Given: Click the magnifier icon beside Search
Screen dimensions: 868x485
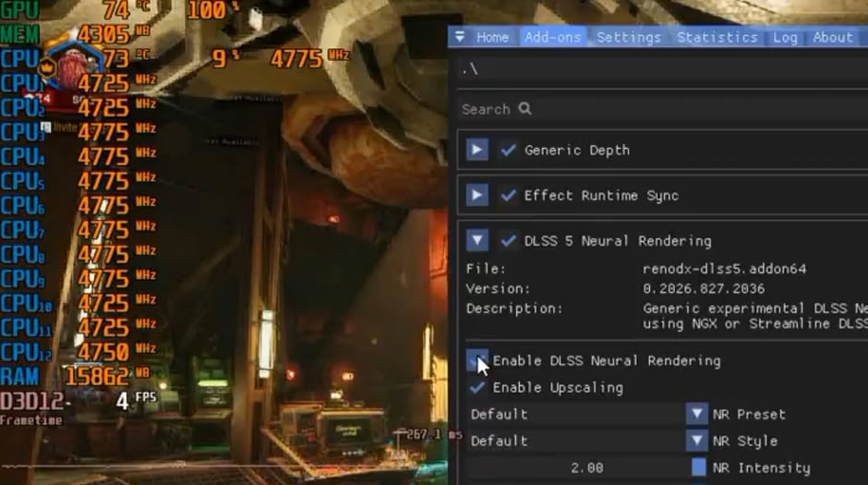Looking at the screenshot, I should [x=524, y=108].
